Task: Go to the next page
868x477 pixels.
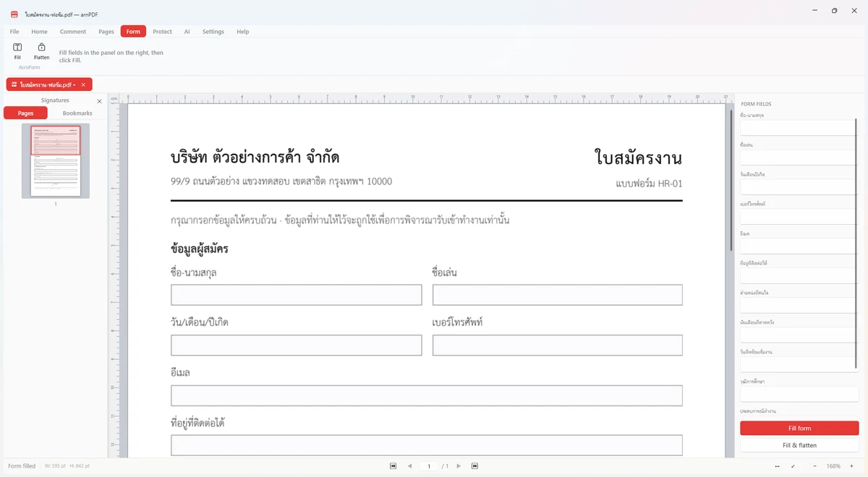Action: [459, 466]
